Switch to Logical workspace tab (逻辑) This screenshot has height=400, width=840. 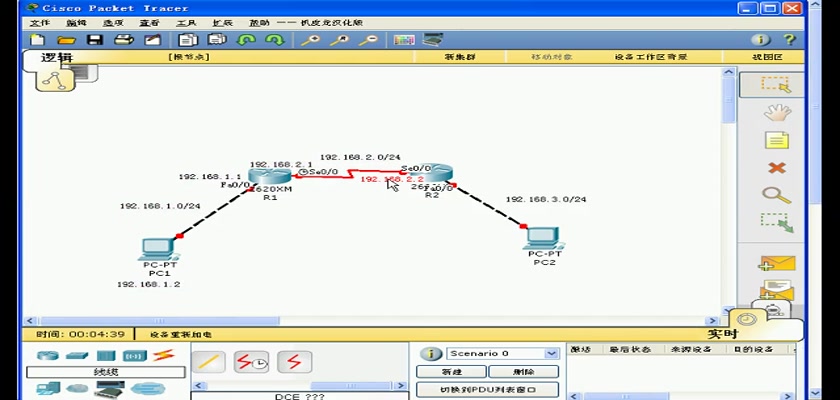click(x=57, y=58)
